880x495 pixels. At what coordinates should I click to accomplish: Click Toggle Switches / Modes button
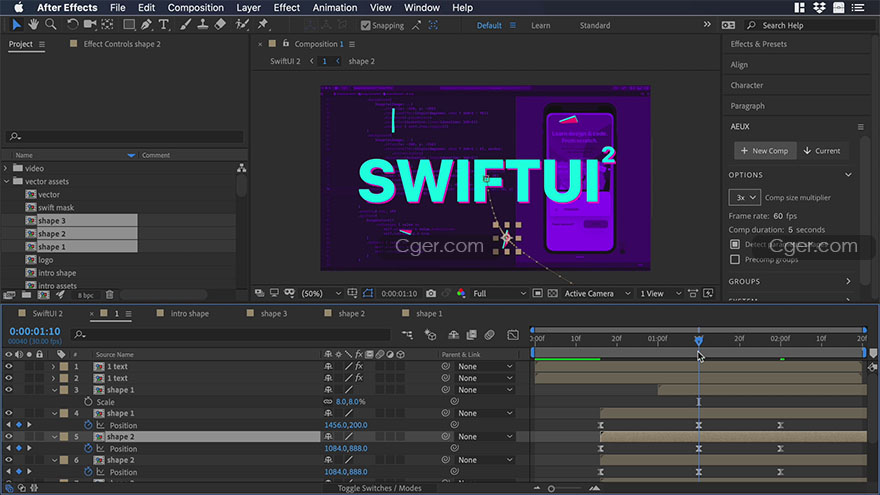pyautogui.click(x=379, y=488)
